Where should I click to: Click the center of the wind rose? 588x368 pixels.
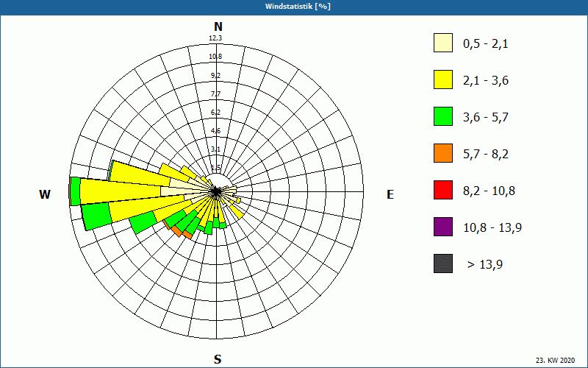[216, 192]
